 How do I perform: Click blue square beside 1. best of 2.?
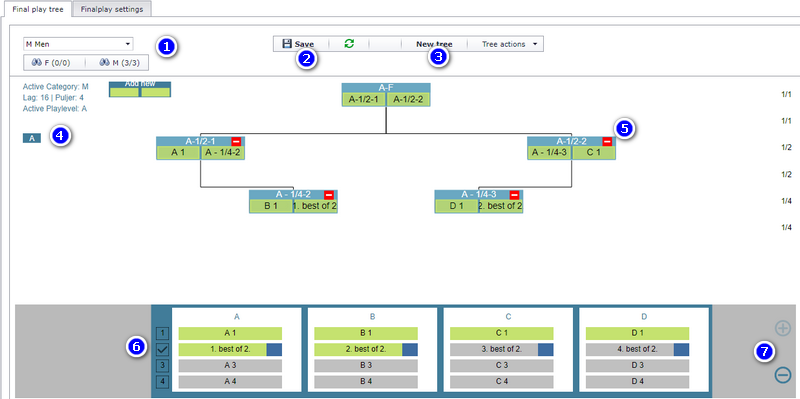click(x=274, y=350)
